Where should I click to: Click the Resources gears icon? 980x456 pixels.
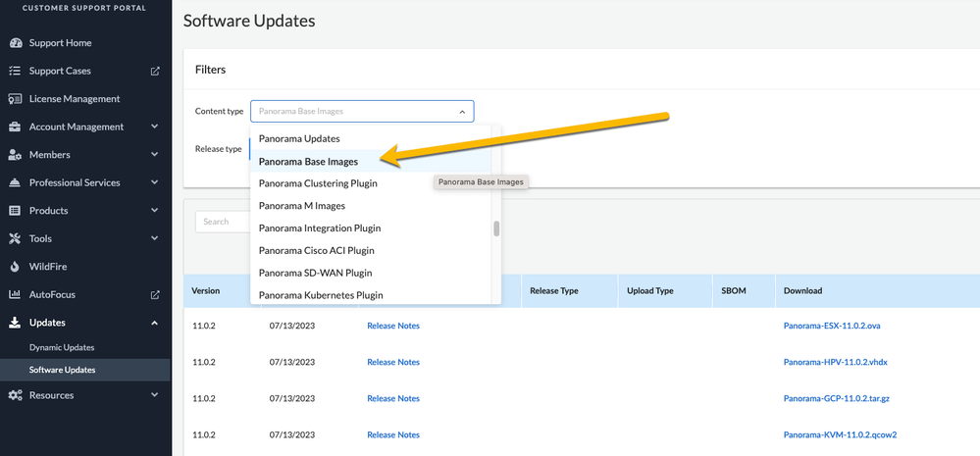[15, 395]
